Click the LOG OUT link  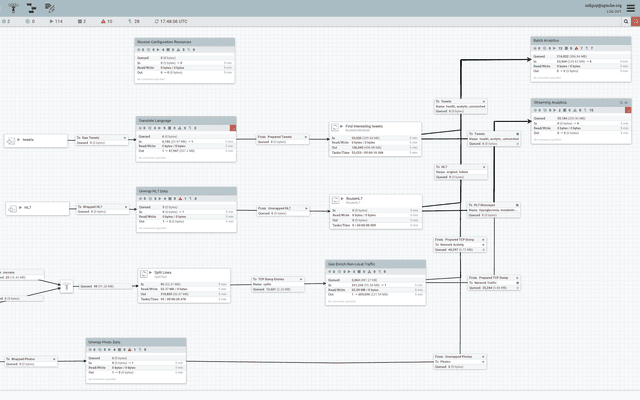[x=614, y=11]
